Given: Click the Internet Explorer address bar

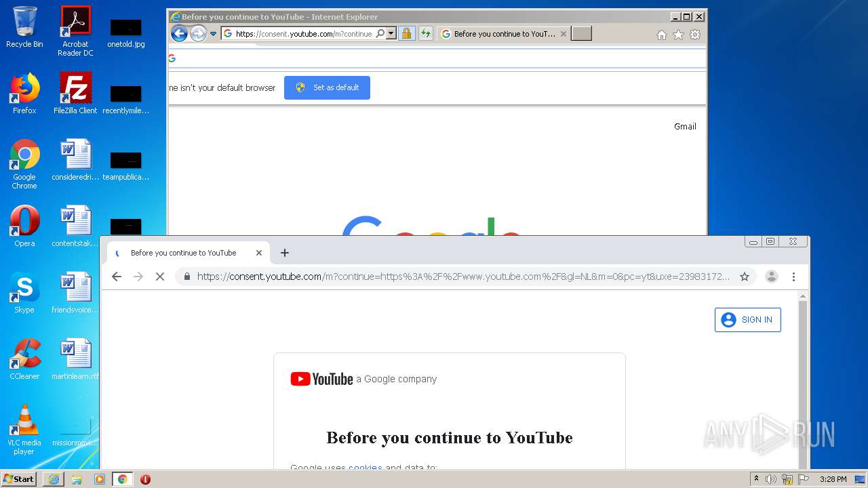Looking at the screenshot, I should (303, 34).
